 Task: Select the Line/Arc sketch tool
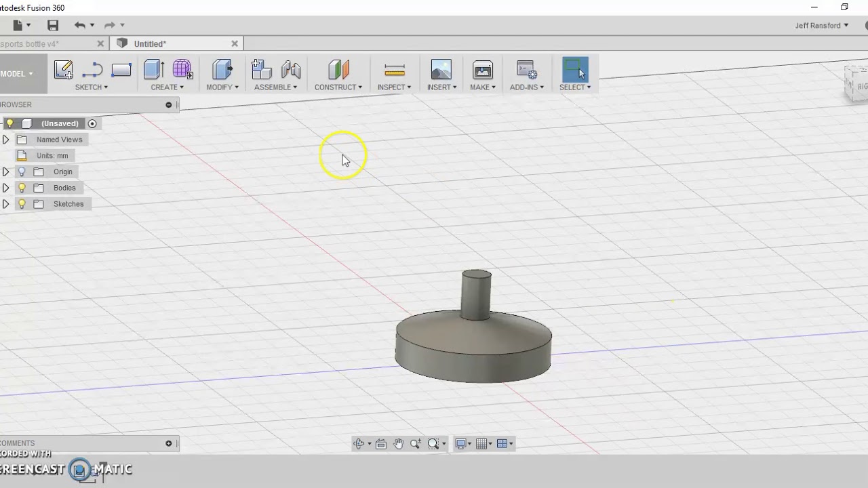92,70
